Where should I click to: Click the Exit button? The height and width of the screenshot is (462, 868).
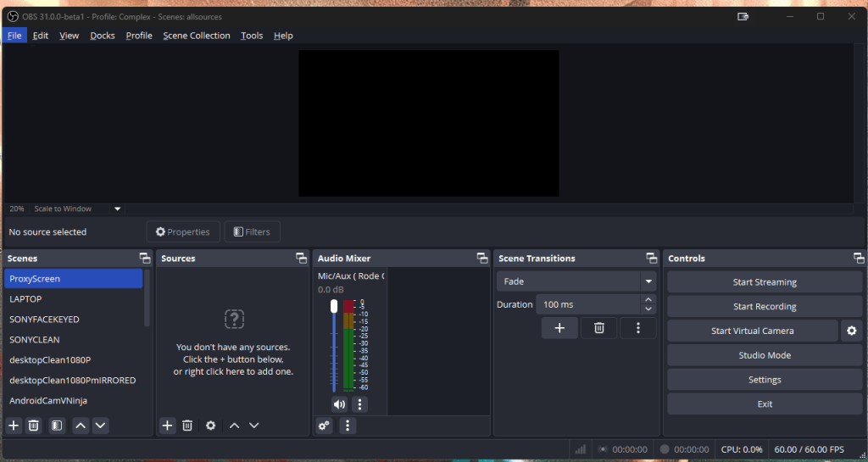765,404
